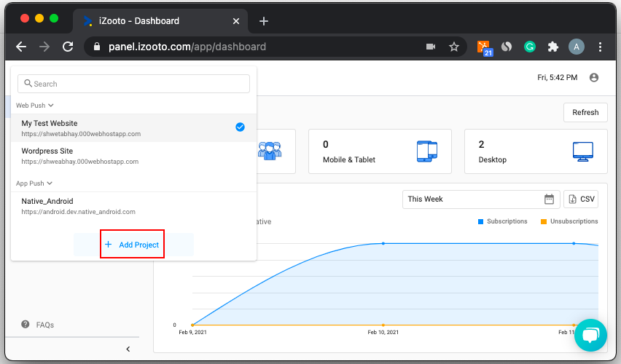621x364 pixels.
Task: Open the FAQs link
Action: point(44,325)
